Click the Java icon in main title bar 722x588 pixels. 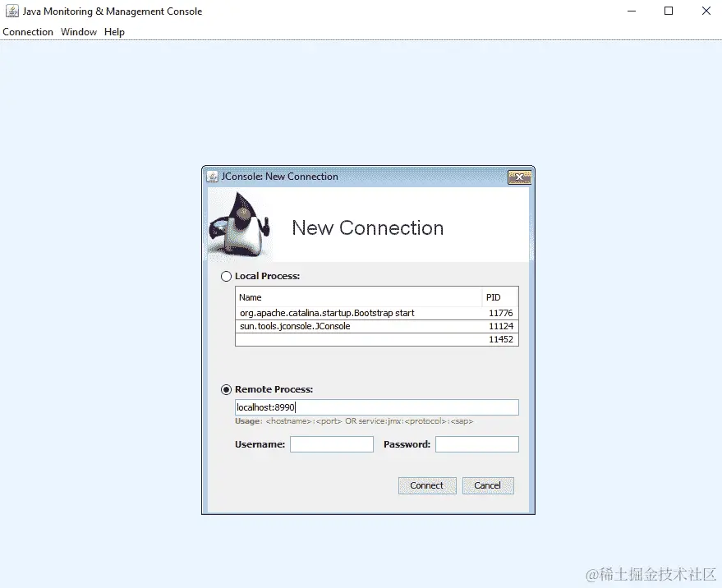click(x=12, y=11)
